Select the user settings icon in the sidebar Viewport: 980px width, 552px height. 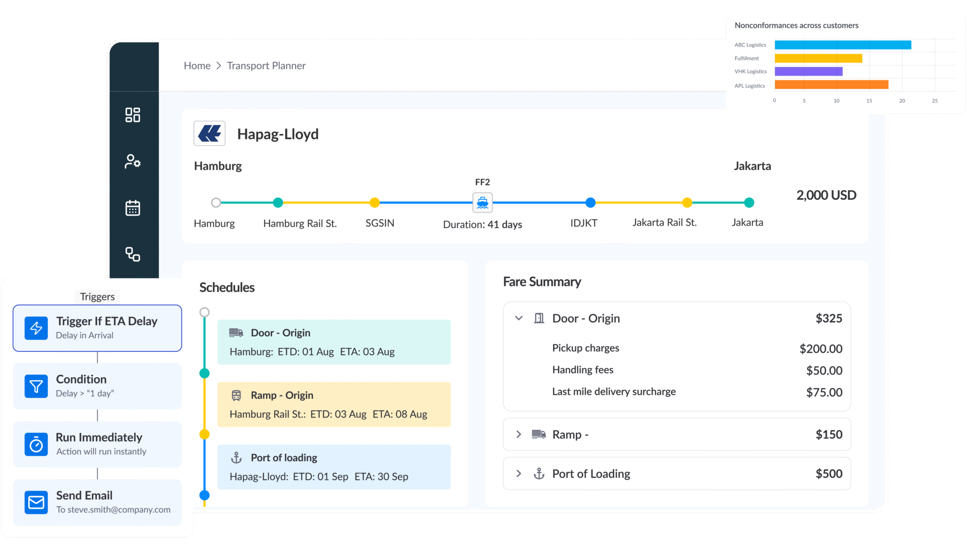tap(133, 161)
